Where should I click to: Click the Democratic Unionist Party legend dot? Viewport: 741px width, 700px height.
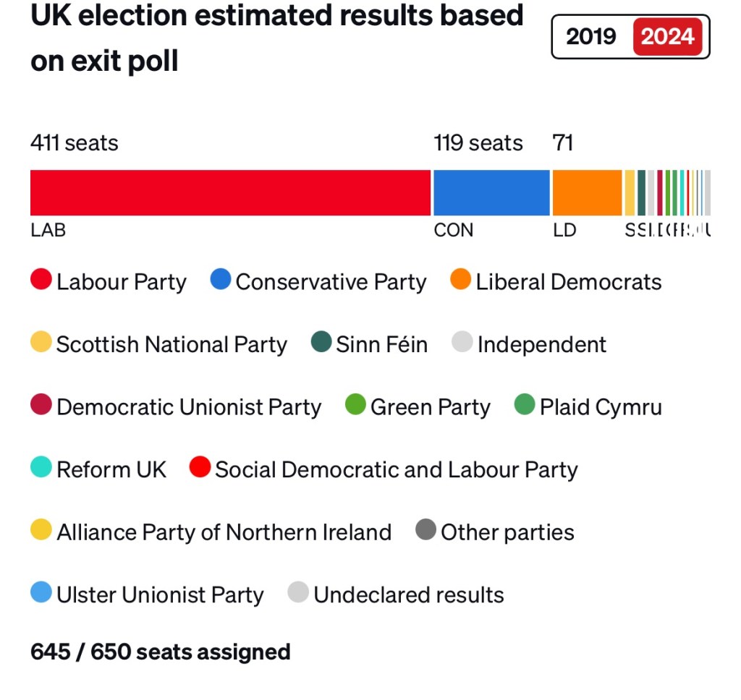tap(41, 406)
